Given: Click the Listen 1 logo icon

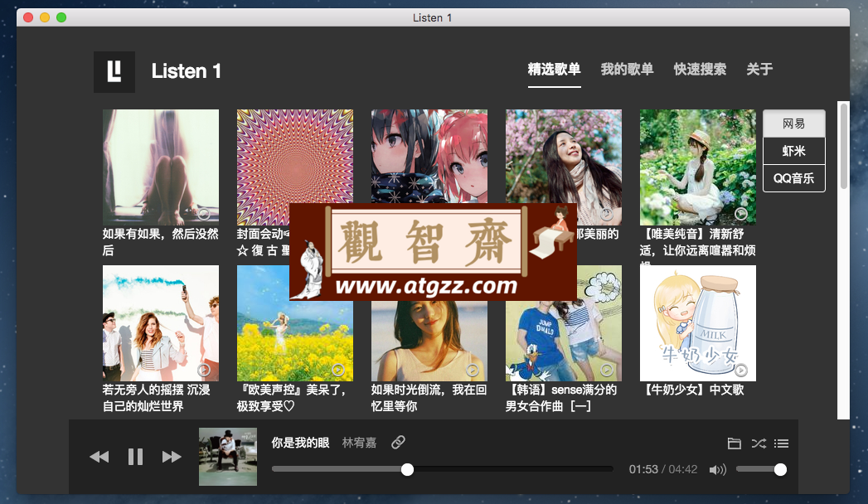Looking at the screenshot, I should coord(114,72).
